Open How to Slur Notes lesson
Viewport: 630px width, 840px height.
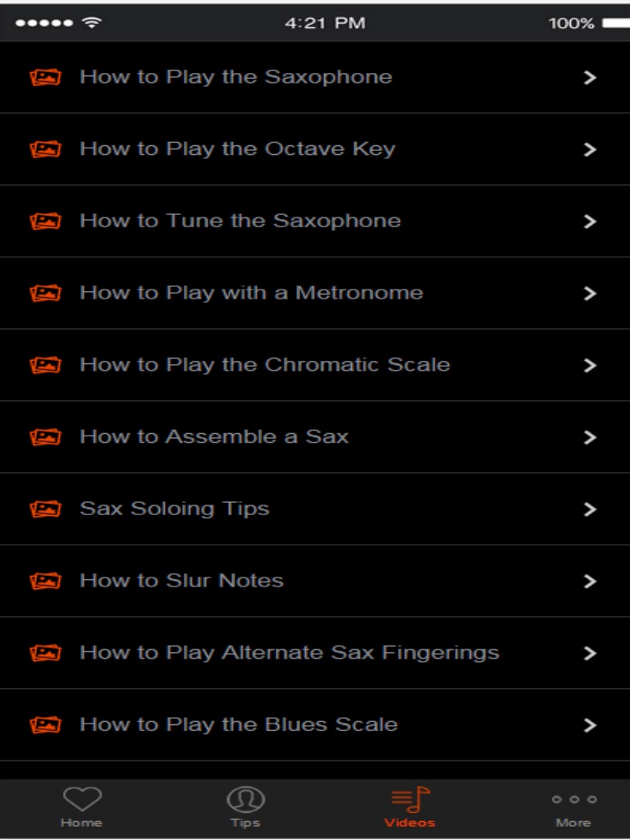tap(181, 581)
